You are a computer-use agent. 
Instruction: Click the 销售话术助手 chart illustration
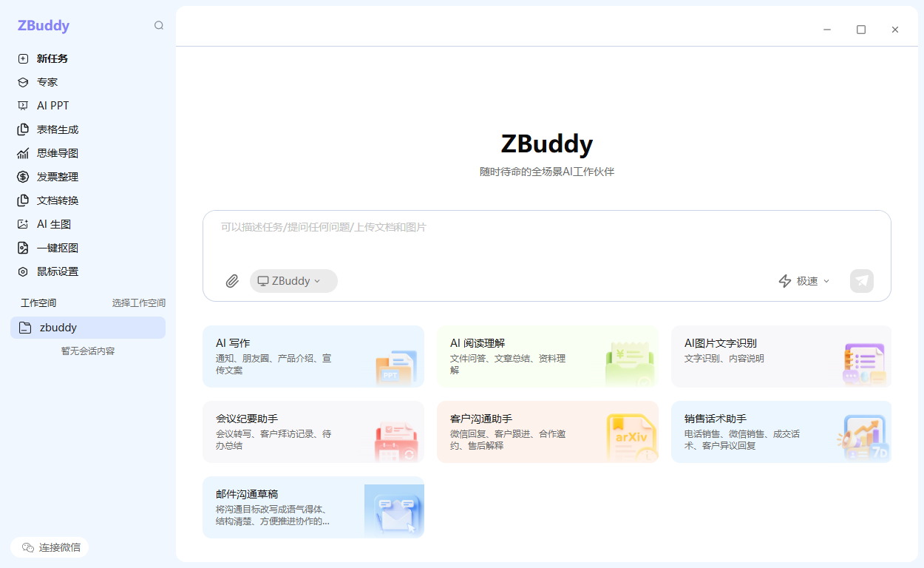[x=863, y=438]
